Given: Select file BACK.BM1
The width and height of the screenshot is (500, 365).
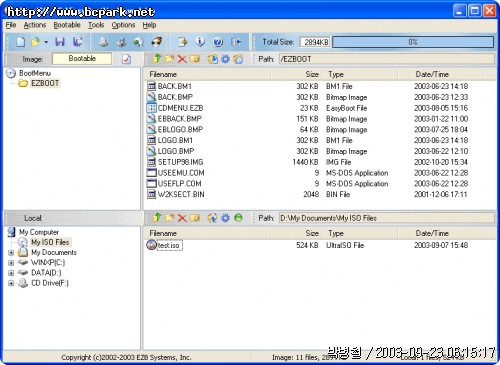Looking at the screenshot, I should pyautogui.click(x=175, y=86).
